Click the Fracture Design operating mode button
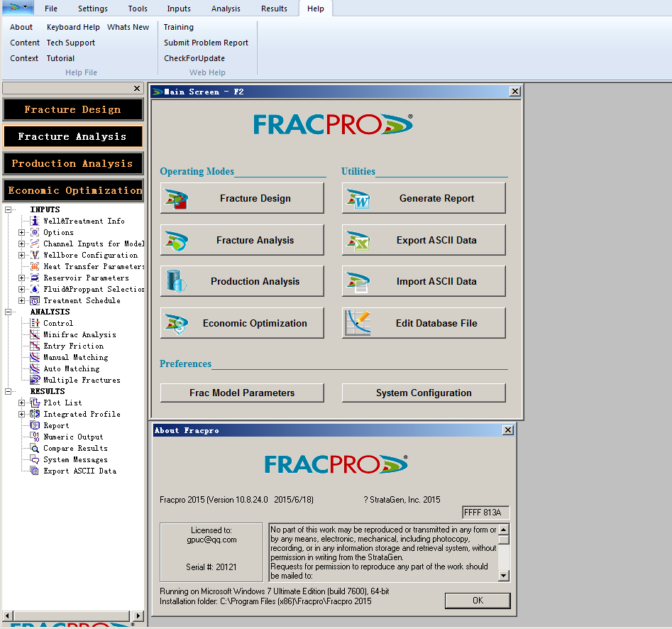This screenshot has height=629, width=672. pos(242,198)
